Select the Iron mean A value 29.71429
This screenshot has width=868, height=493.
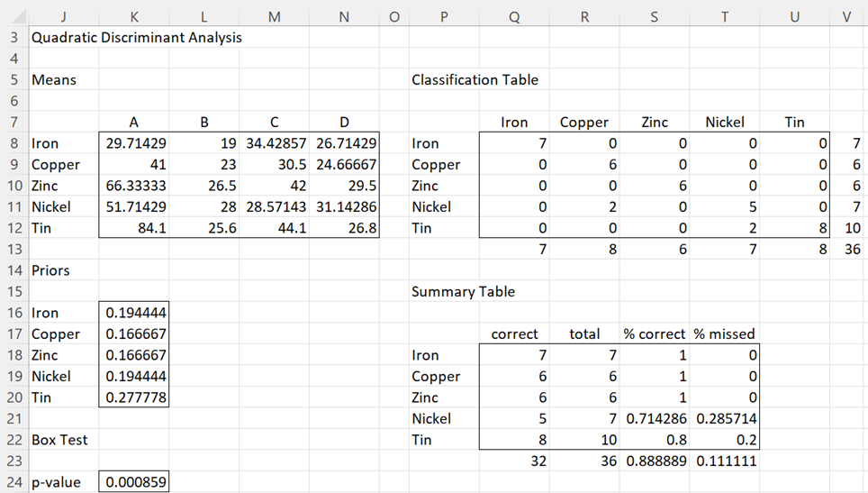pyautogui.click(x=134, y=143)
